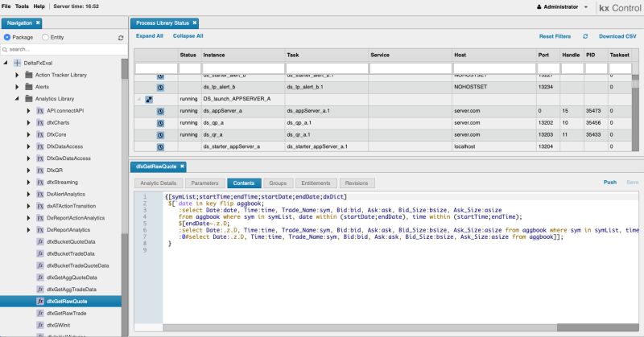Image resolution: width=644 pixels, height=337 pixels.
Task: Select dfxBucketTradeQuoteData in the tree
Action: tap(77, 265)
